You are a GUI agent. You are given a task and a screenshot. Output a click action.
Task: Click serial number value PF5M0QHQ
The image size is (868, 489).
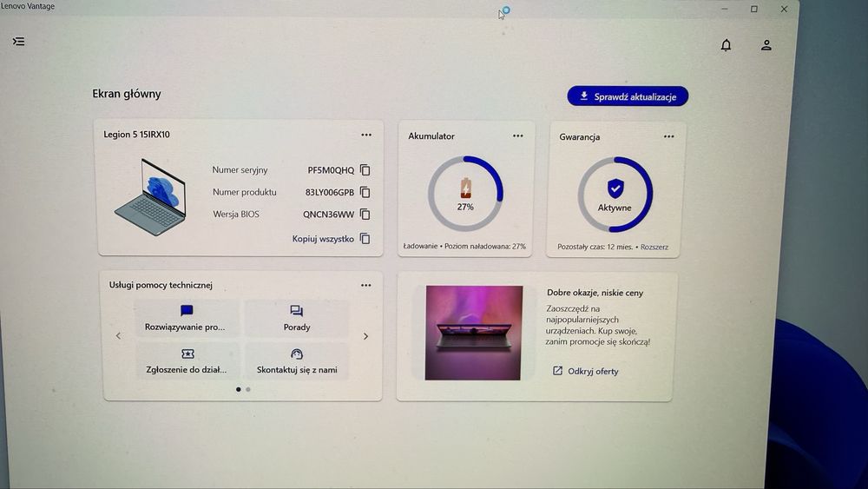coord(331,170)
